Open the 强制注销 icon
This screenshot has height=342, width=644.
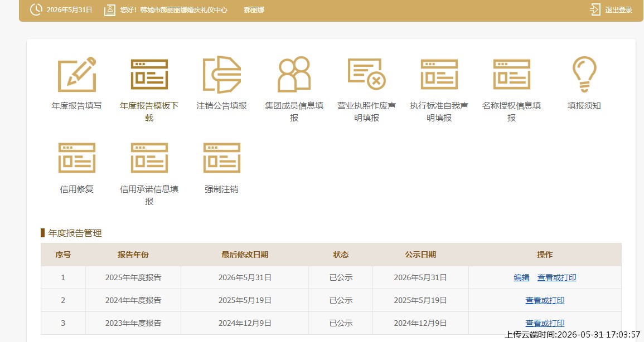[222, 158]
